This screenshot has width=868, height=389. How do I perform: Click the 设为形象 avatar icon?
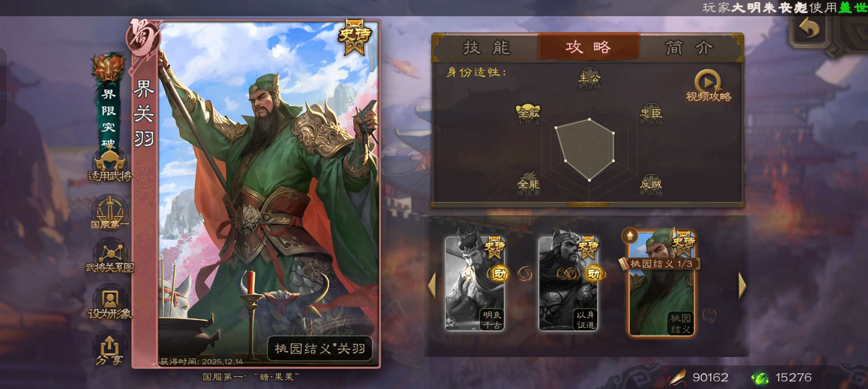point(110,304)
